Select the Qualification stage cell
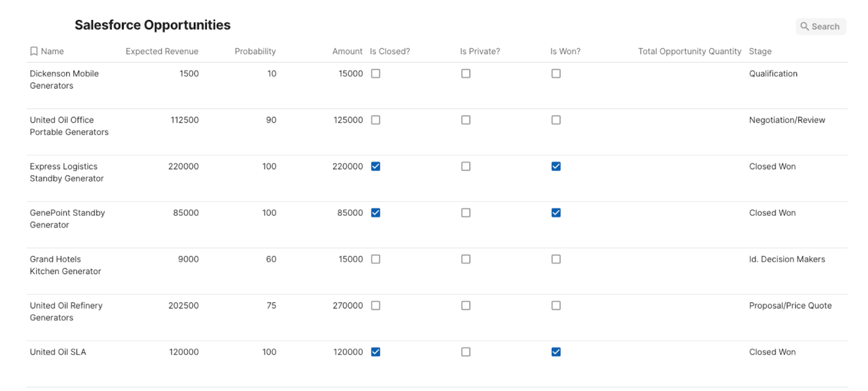Screen dimensions: 868x391 tap(773, 73)
